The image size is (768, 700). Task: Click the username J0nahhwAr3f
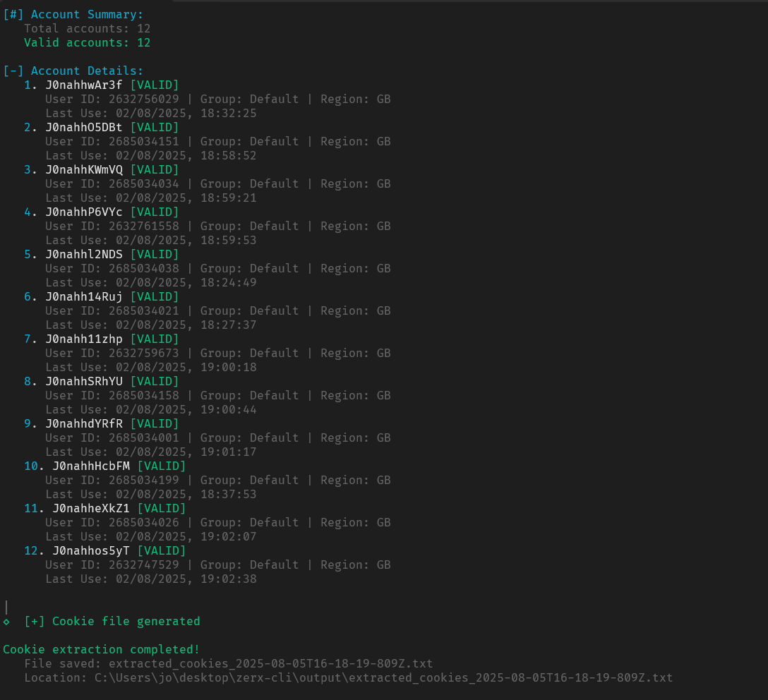tap(83, 85)
